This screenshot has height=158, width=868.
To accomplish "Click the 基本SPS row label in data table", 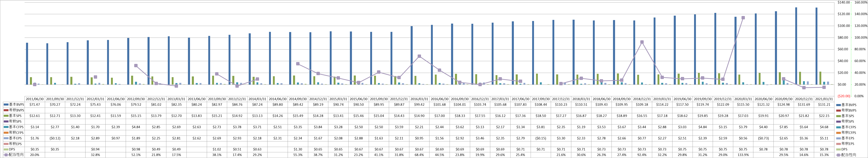I will 15,116.
